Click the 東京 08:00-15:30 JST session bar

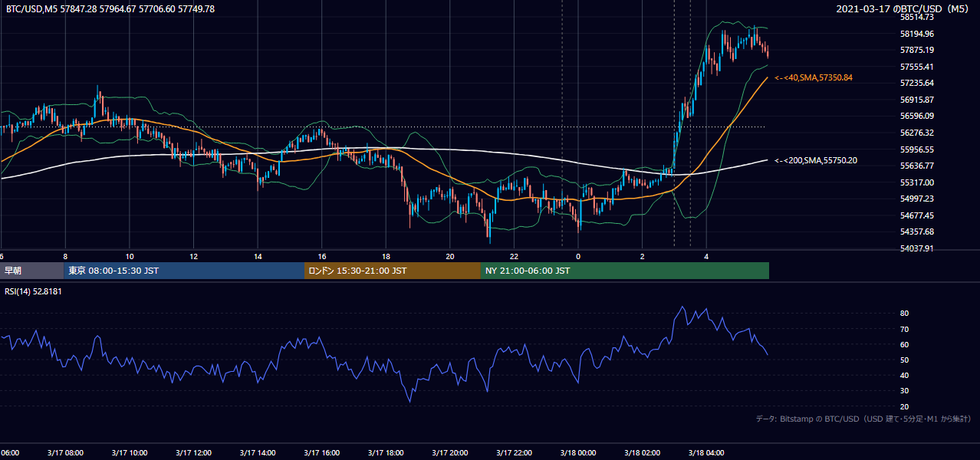point(184,271)
